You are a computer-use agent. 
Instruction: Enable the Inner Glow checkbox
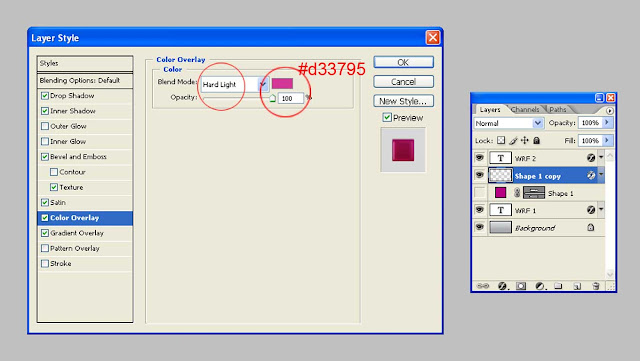(x=45, y=141)
